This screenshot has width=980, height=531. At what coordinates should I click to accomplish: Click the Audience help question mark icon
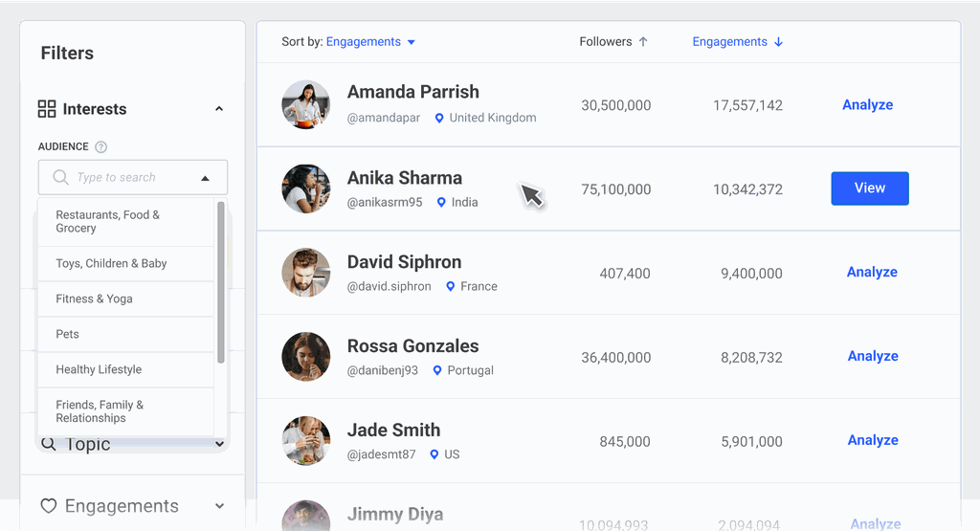click(101, 147)
